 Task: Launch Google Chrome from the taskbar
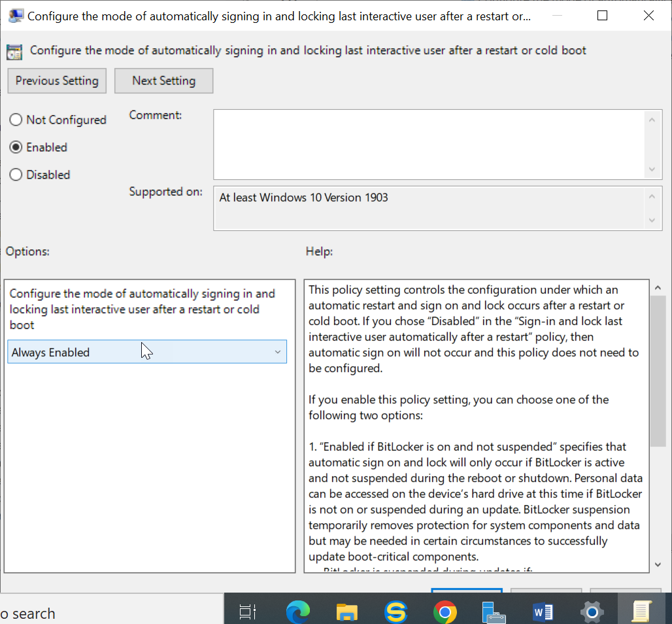pyautogui.click(x=445, y=612)
